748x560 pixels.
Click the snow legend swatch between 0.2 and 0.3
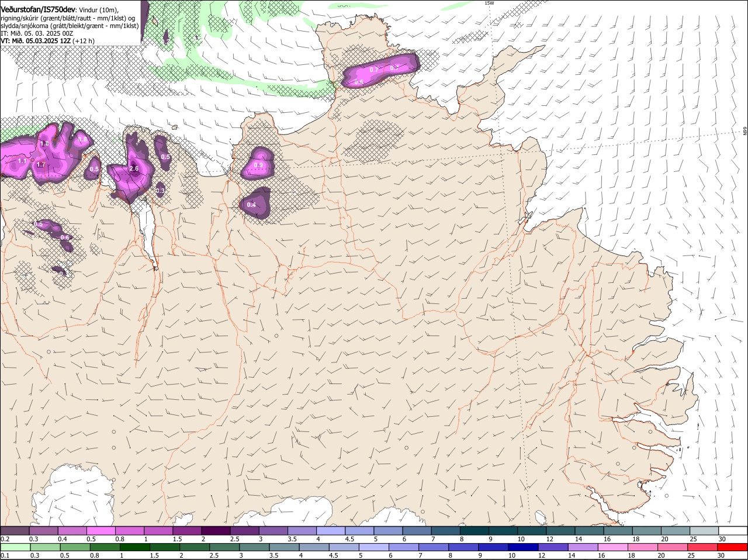[15, 530]
